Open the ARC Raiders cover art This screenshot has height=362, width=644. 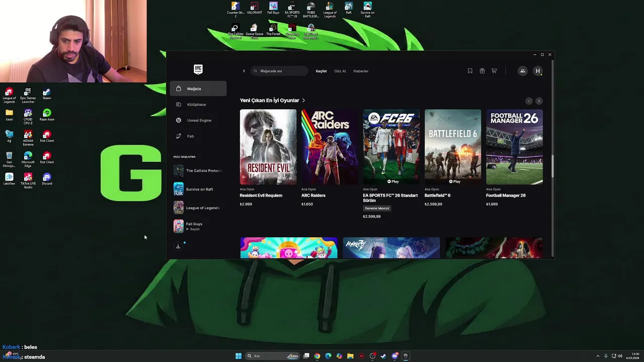tap(330, 147)
